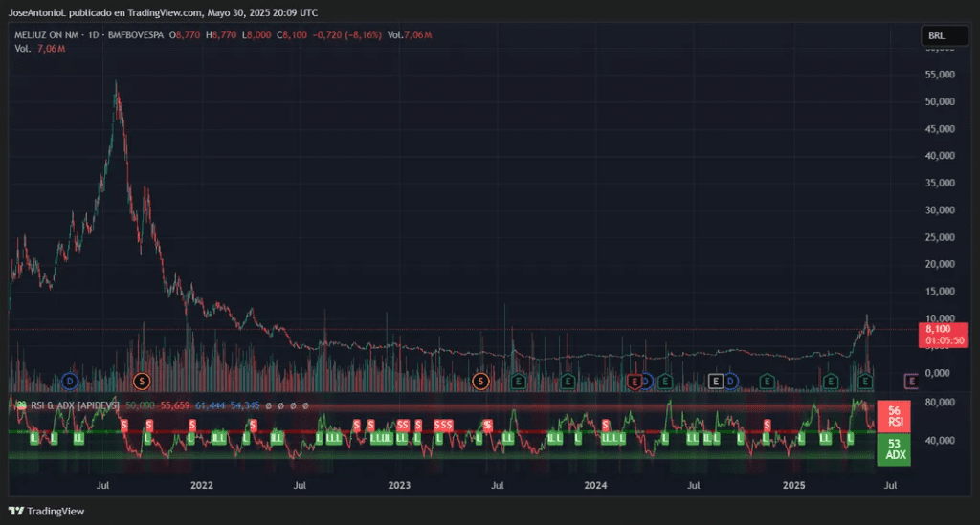The width and height of the screenshot is (980, 525).
Task: Click the blue dividend D marker near 2021
Action: 69,382
